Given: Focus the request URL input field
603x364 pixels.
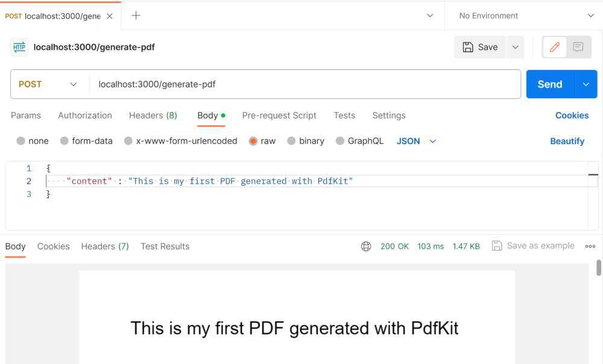Looking at the screenshot, I should click(x=305, y=84).
